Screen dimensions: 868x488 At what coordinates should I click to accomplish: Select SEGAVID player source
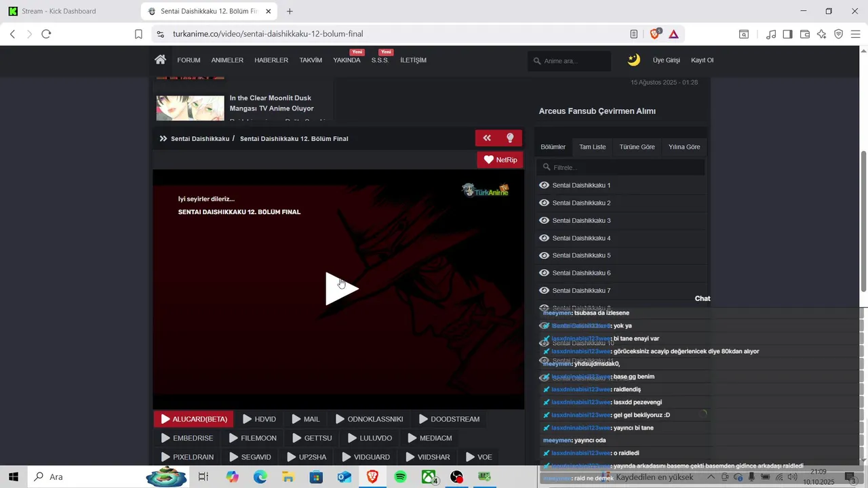250,457
